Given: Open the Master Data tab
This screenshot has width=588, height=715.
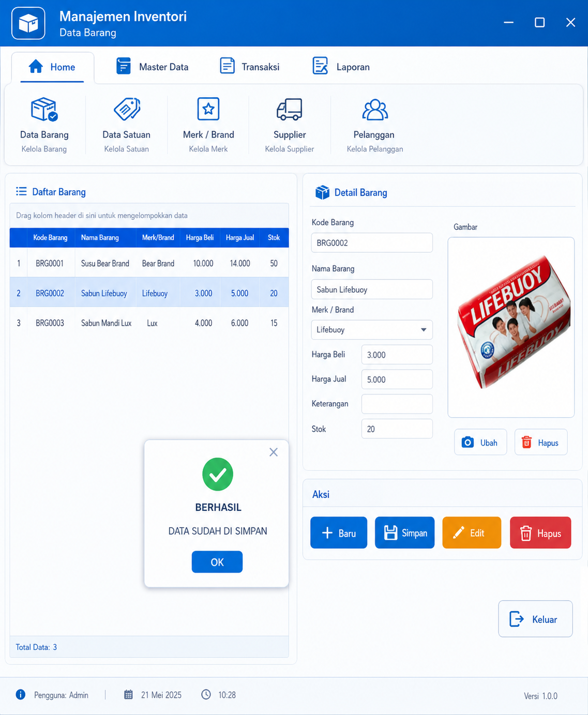Looking at the screenshot, I should [153, 67].
